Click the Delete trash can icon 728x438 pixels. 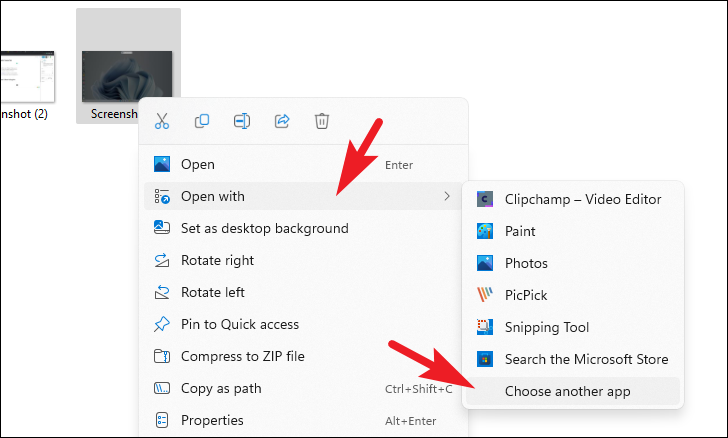click(322, 121)
